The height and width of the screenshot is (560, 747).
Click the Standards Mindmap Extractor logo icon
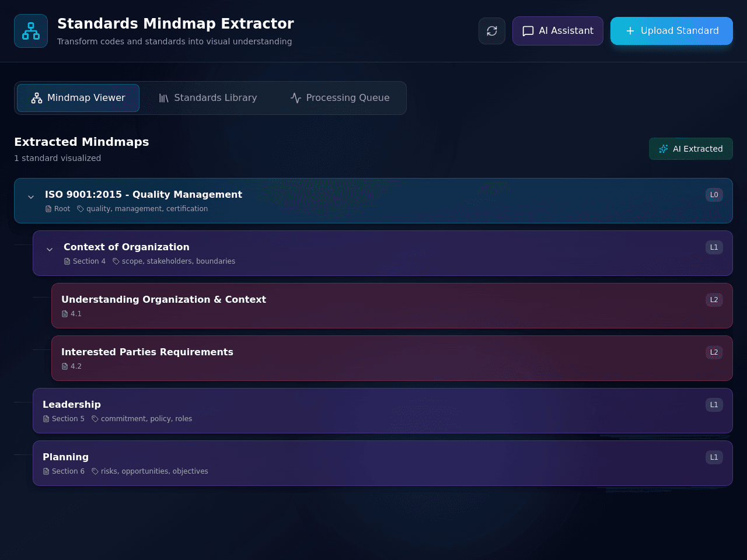(x=31, y=31)
